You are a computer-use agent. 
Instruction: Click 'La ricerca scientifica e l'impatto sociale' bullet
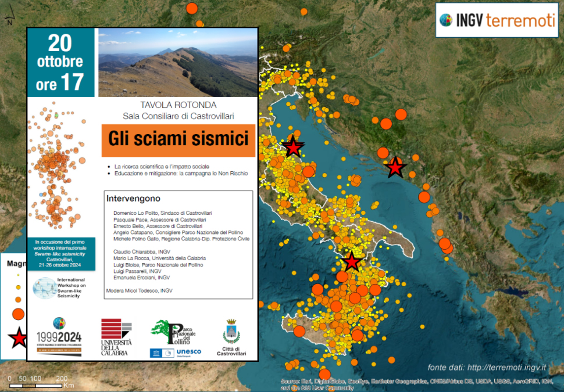tap(162, 167)
